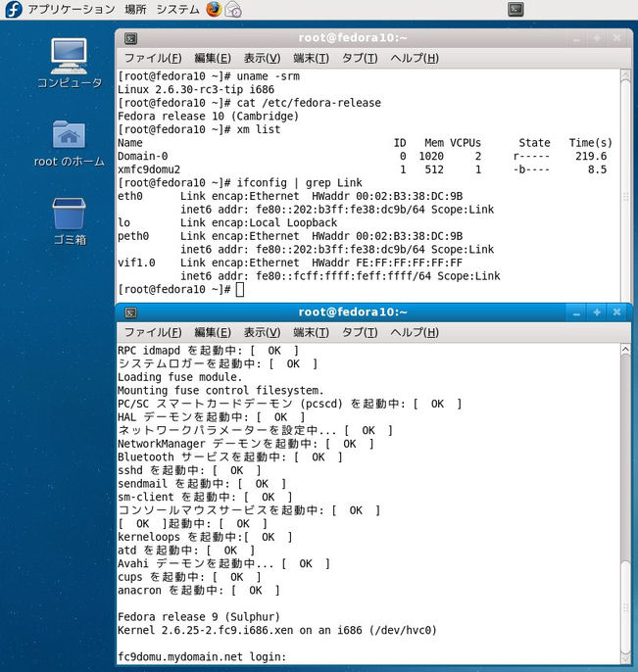Click the lower terminal title bar text

(x=353, y=312)
